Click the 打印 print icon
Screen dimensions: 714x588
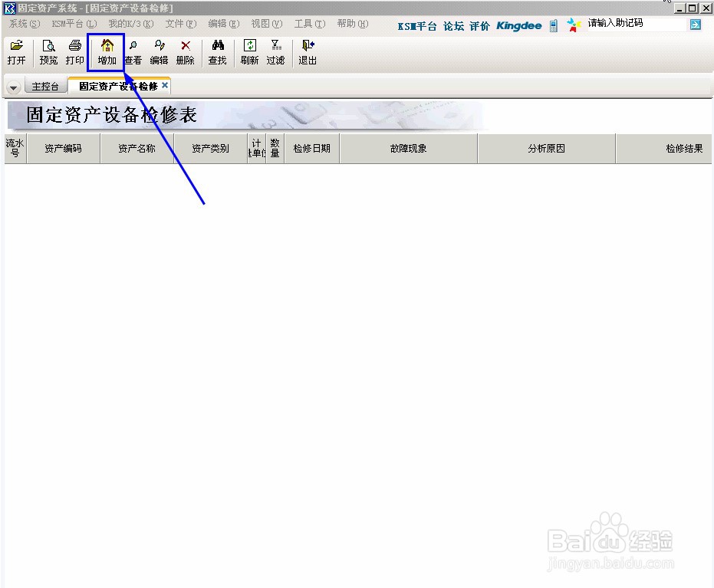click(x=74, y=51)
